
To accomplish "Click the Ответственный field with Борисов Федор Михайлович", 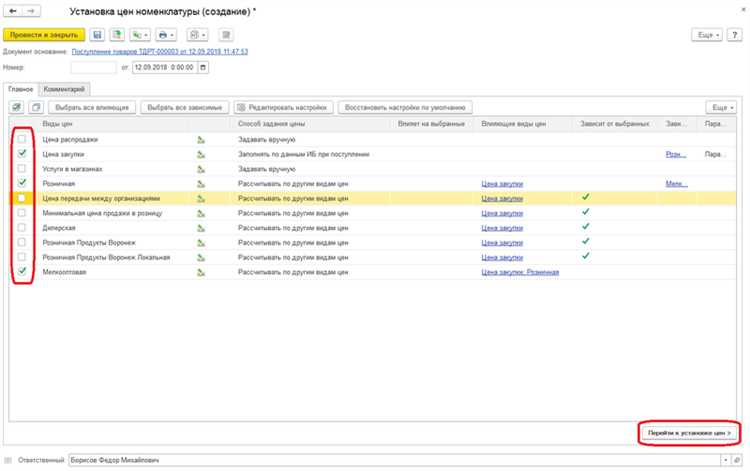I will point(395,460).
